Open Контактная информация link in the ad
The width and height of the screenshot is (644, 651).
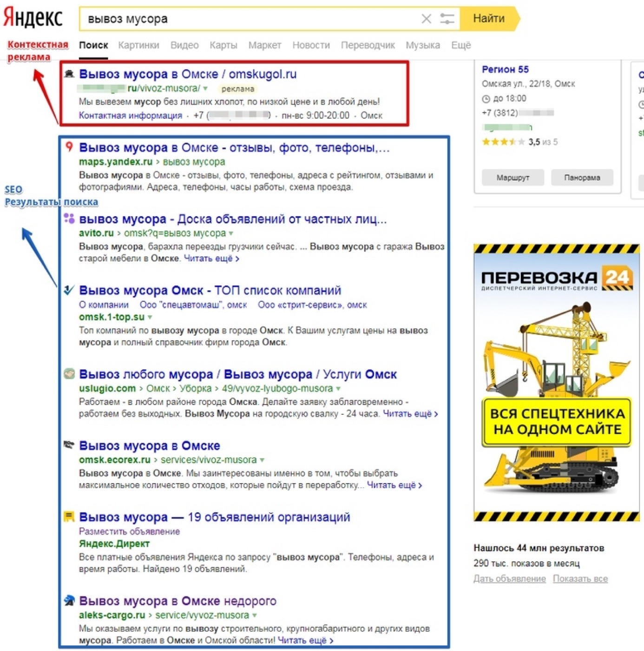pyautogui.click(x=131, y=115)
